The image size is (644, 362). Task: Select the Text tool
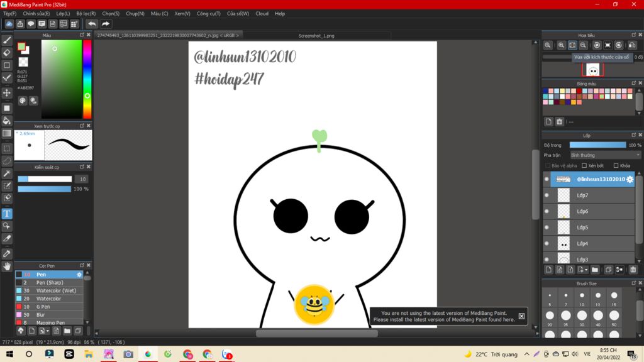(x=7, y=214)
